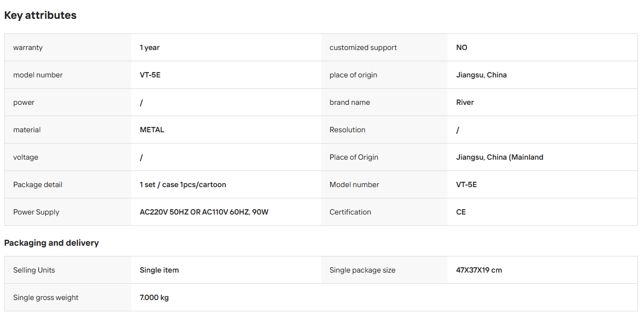Click the Resolution label
This screenshot has height=321, width=644.
point(348,130)
